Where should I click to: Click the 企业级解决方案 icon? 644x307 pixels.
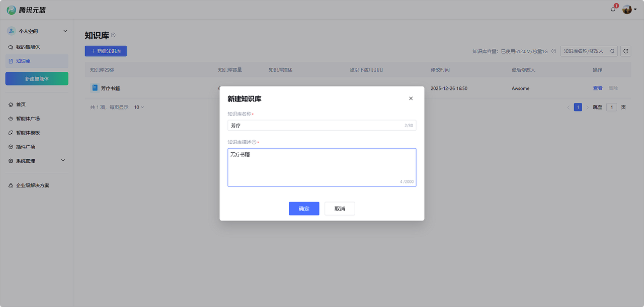(x=11, y=185)
